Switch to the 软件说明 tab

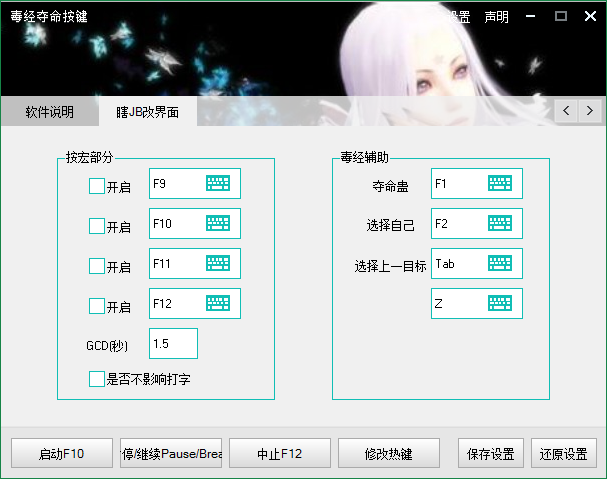(x=50, y=112)
